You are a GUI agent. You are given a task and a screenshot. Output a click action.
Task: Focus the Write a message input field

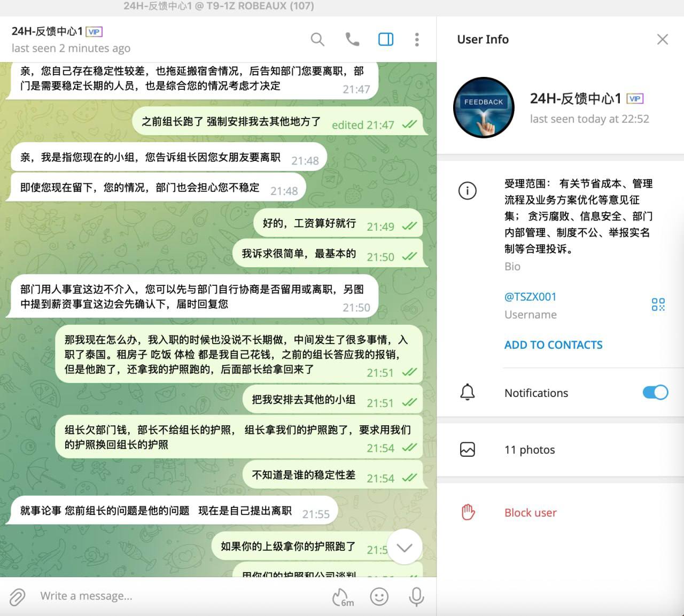coord(182,596)
